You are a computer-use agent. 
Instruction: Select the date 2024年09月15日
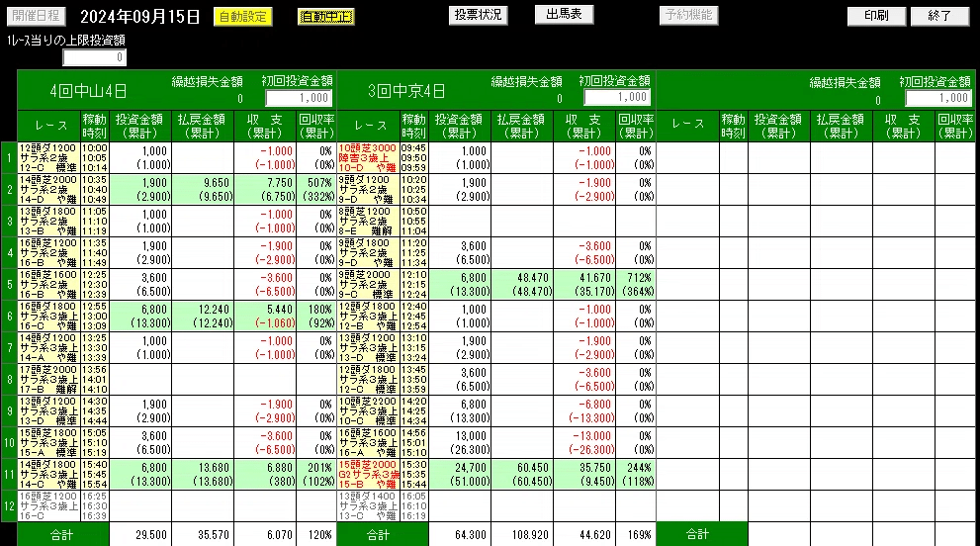click(140, 17)
